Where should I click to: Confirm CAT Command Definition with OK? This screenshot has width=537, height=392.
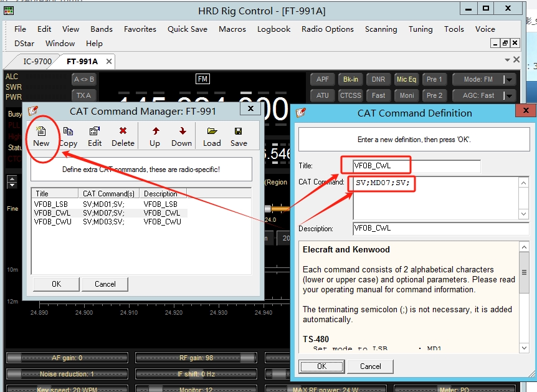click(321, 366)
